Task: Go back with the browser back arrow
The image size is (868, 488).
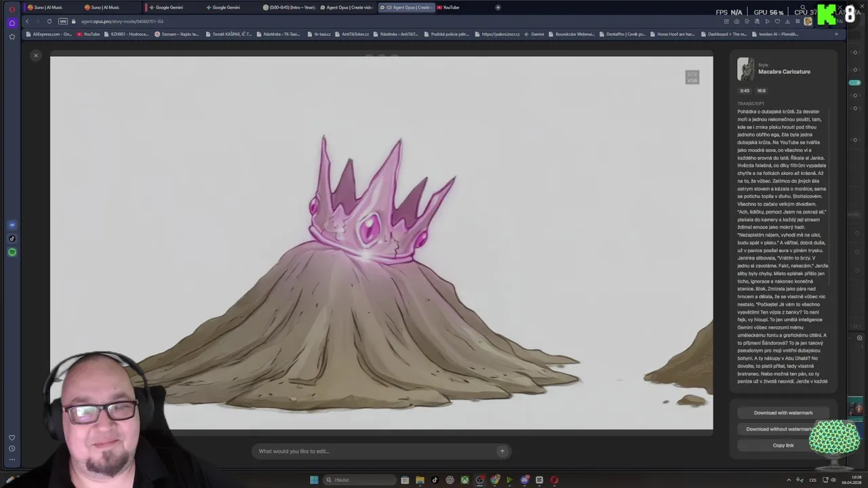Action: coord(27,21)
